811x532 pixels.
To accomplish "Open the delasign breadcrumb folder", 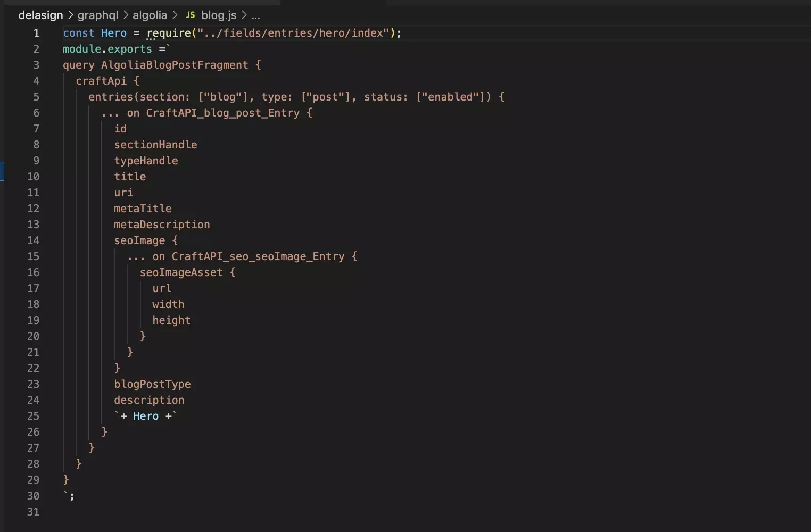I will (40, 15).
